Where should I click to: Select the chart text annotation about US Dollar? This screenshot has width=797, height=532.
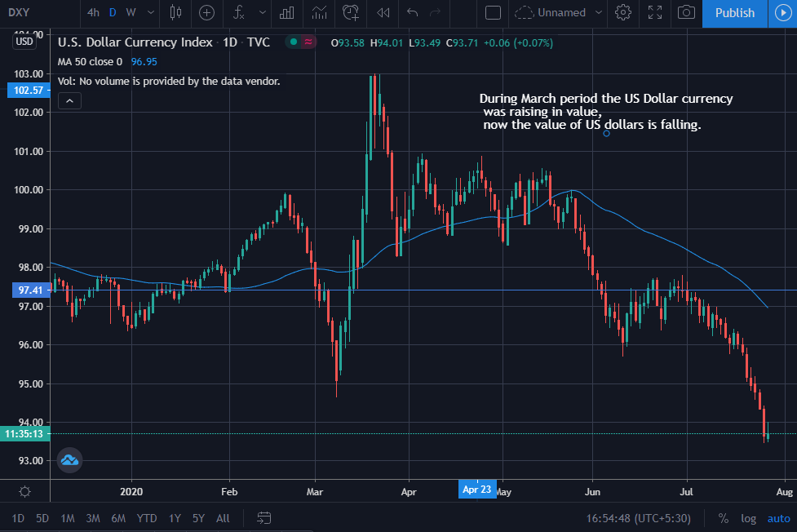(x=605, y=112)
